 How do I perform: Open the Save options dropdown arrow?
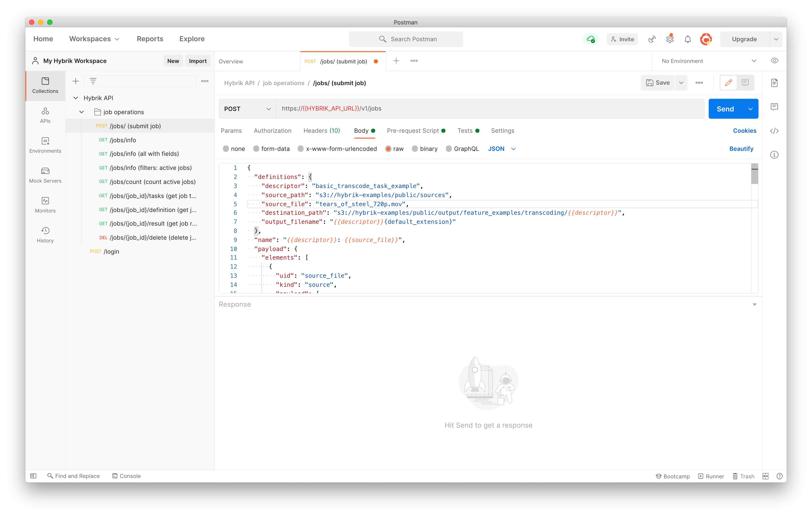pyautogui.click(x=681, y=83)
